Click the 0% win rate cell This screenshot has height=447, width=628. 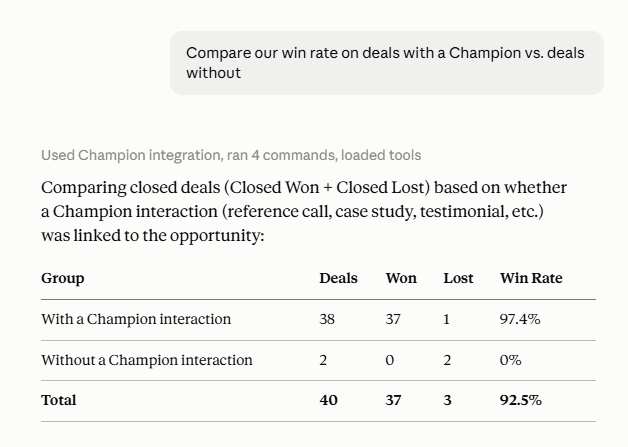click(510, 360)
